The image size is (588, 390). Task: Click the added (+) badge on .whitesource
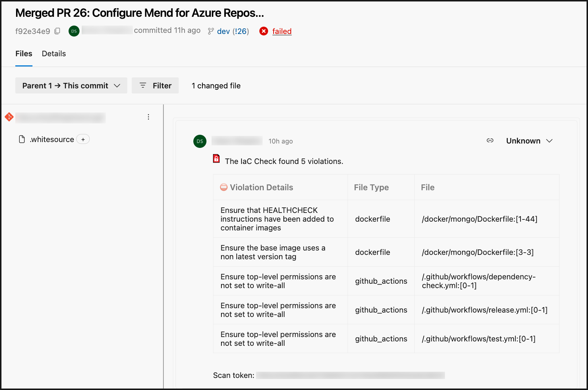click(x=83, y=139)
